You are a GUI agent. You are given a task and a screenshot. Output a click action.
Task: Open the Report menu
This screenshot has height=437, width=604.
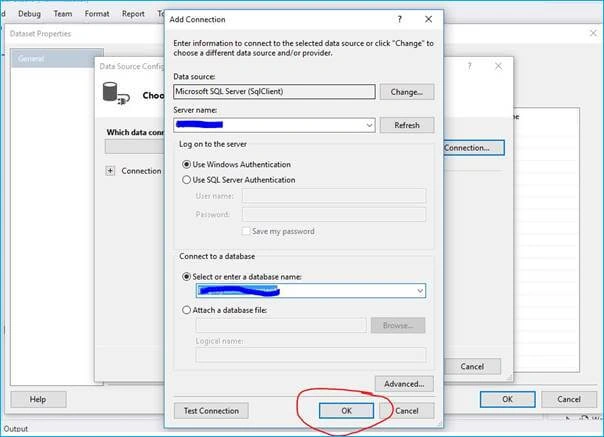pos(133,14)
